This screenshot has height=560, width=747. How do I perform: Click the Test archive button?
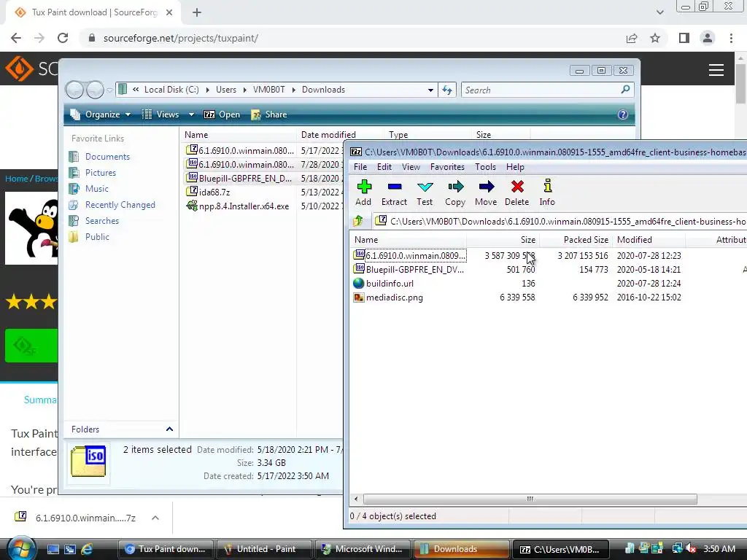point(425,192)
